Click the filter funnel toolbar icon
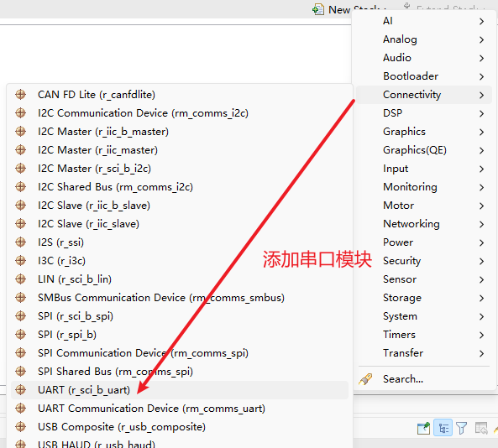498x448 pixels. point(462,428)
